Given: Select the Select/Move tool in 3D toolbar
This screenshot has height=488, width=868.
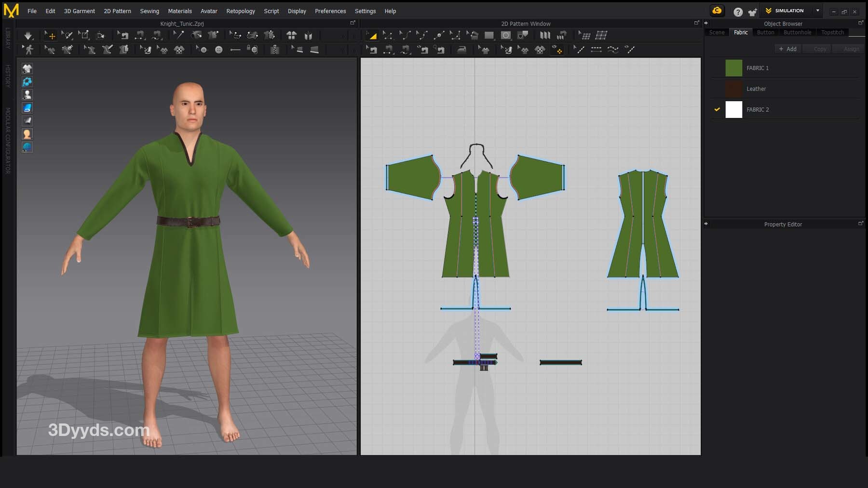Looking at the screenshot, I should (50, 35).
